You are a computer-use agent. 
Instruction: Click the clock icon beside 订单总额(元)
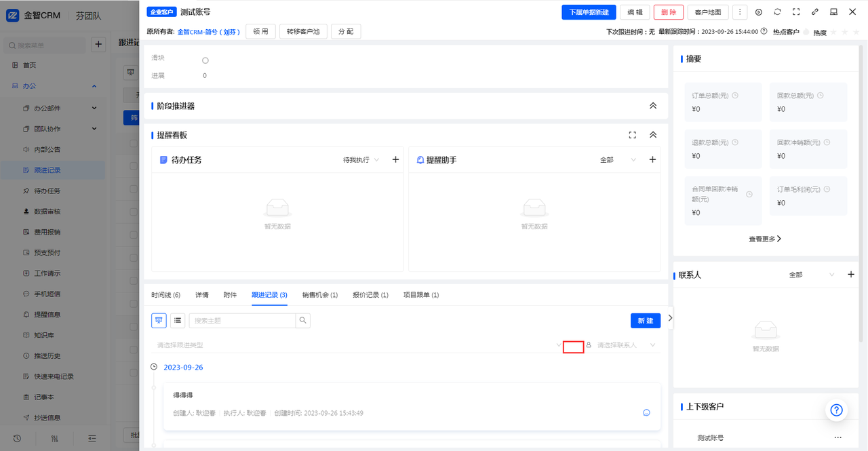pos(735,96)
